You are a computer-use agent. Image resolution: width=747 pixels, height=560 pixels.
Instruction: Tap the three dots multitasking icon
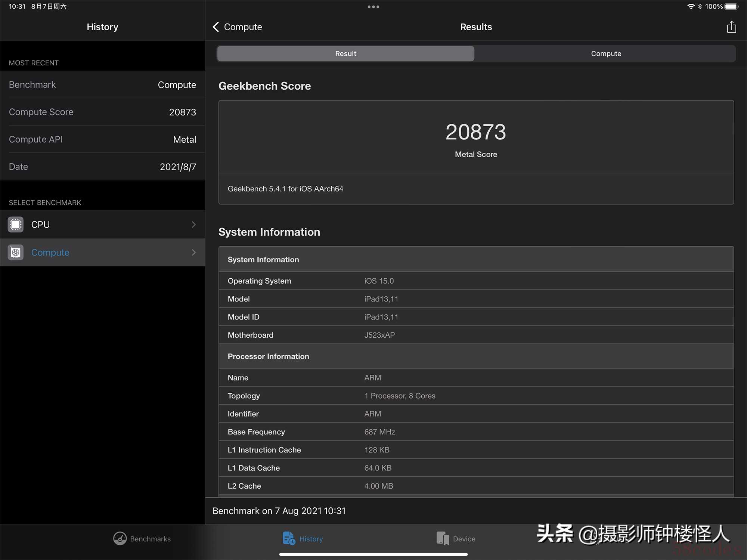(x=373, y=7)
